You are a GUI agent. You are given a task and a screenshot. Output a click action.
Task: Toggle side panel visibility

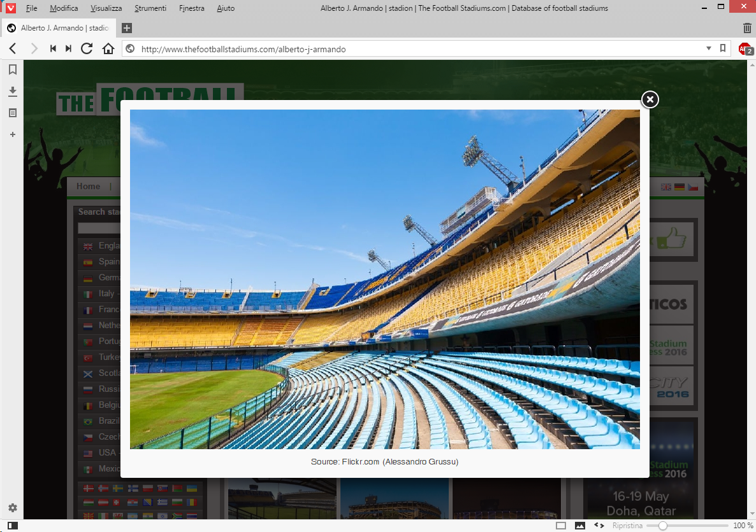13,526
